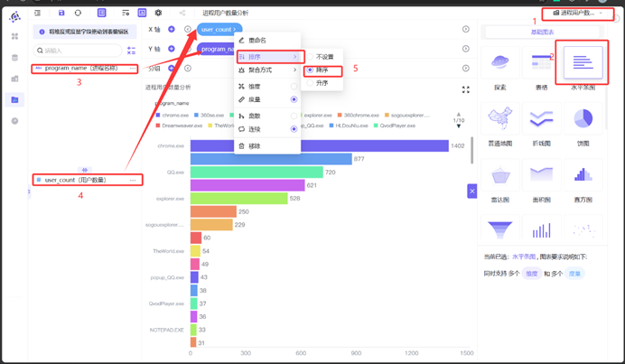This screenshot has height=364, width=625.
Task: Click the 度量 tag in chart requirements
Action: pyautogui.click(x=574, y=274)
